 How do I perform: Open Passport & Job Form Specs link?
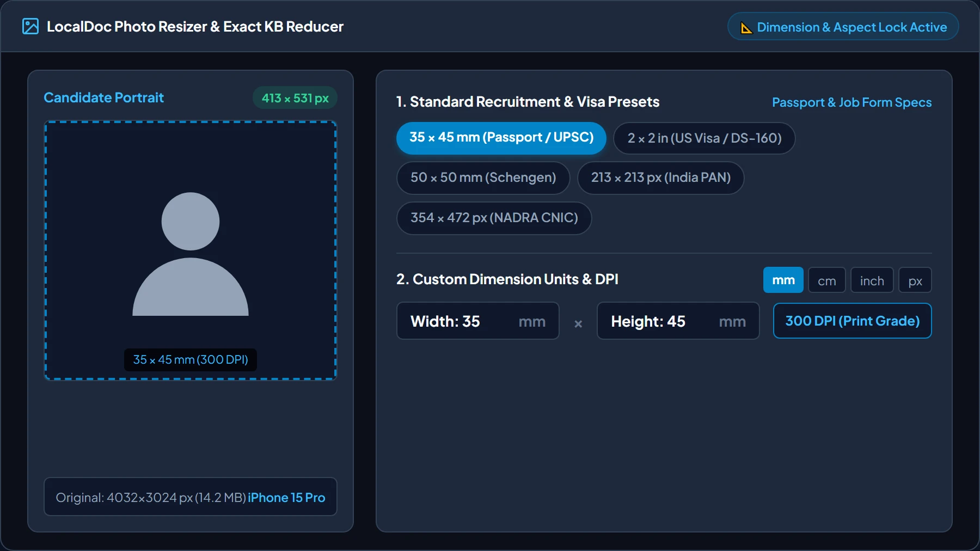pyautogui.click(x=852, y=102)
